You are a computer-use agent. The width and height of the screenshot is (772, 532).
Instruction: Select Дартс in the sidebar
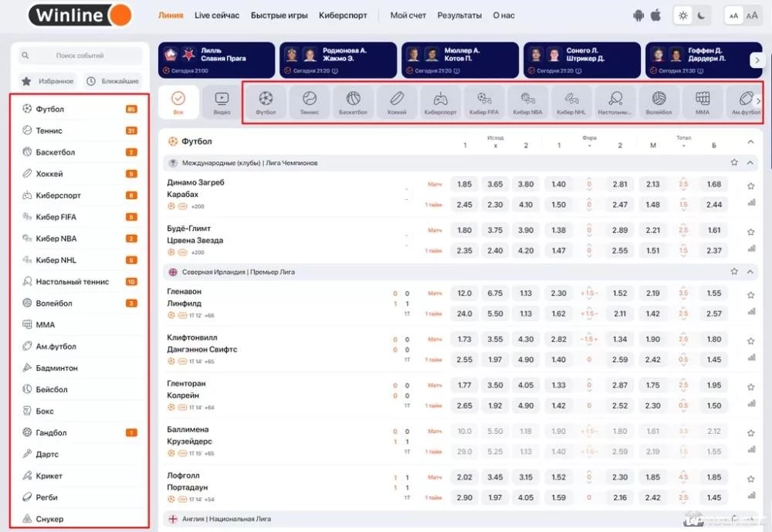(x=80, y=454)
